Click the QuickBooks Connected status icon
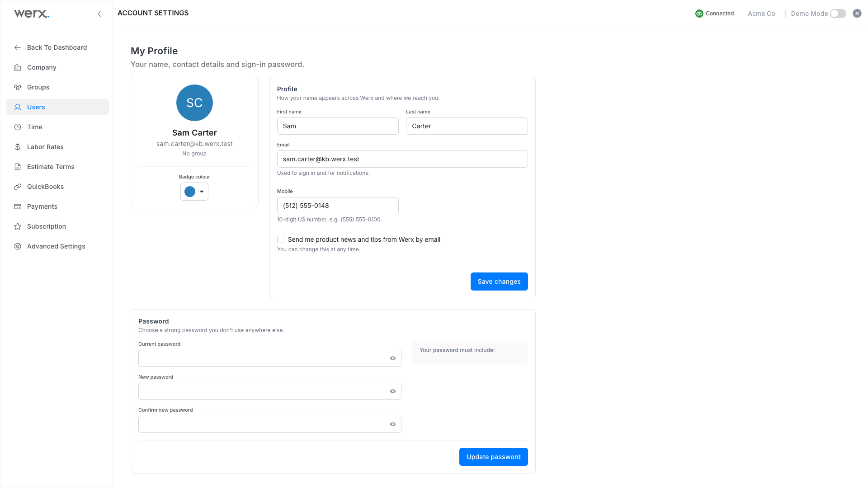 (x=699, y=14)
